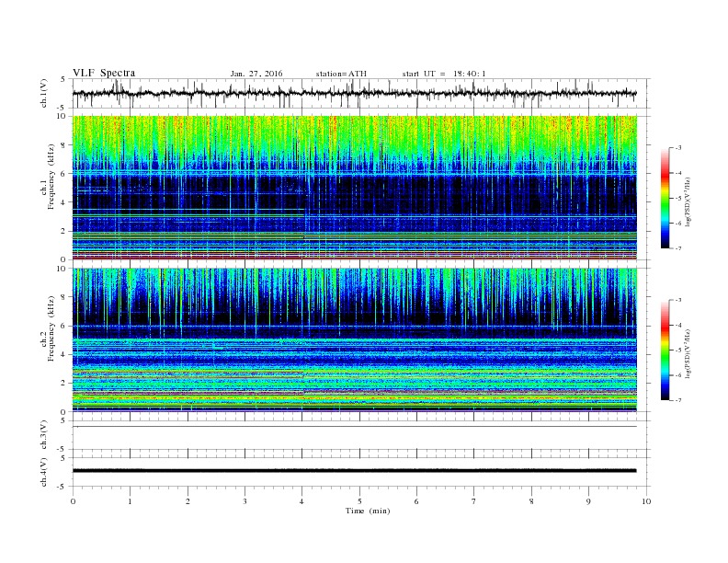Click the "ch.2 Frequency (kHz)" axis label
This screenshot has height=563, width=728.
[48, 329]
